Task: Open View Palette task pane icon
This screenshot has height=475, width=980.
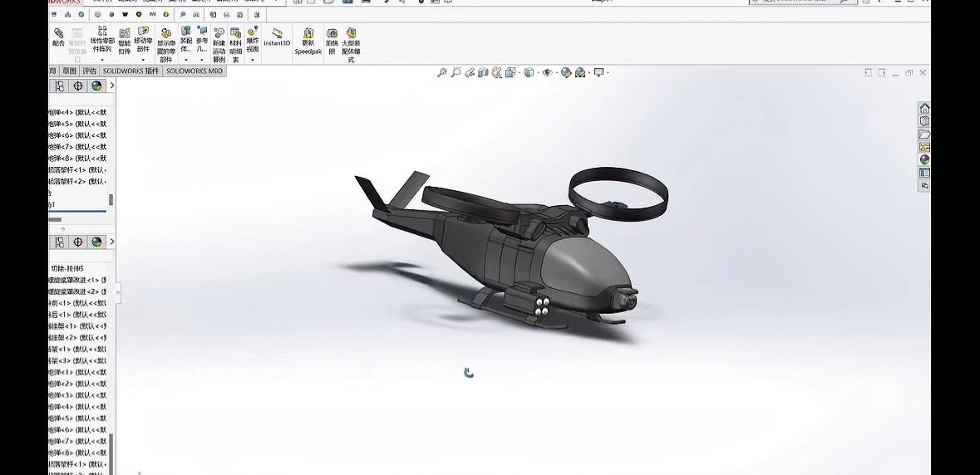Action: coord(924,147)
